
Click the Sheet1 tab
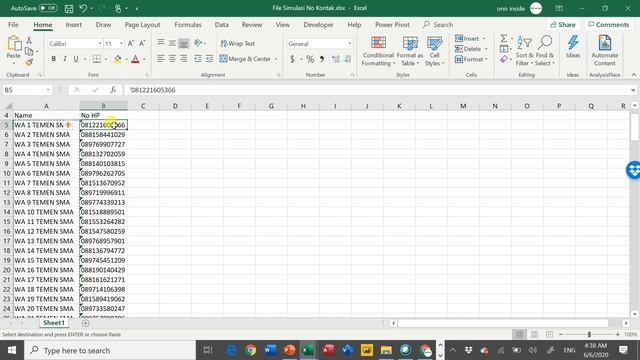tap(54, 323)
